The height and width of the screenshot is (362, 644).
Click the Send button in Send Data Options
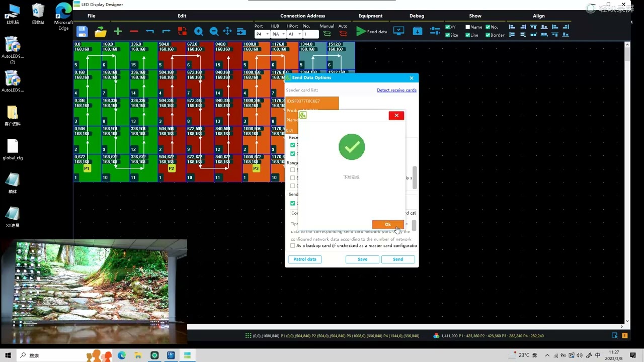point(398,259)
